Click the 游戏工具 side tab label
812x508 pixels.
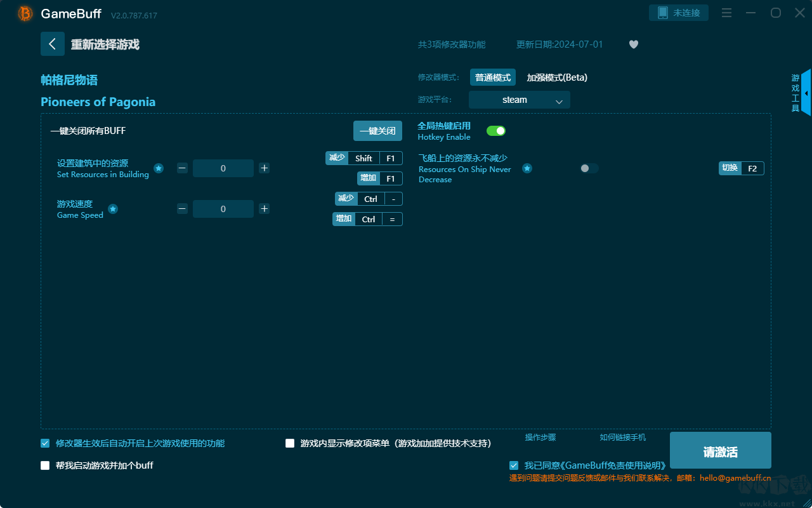(x=796, y=93)
